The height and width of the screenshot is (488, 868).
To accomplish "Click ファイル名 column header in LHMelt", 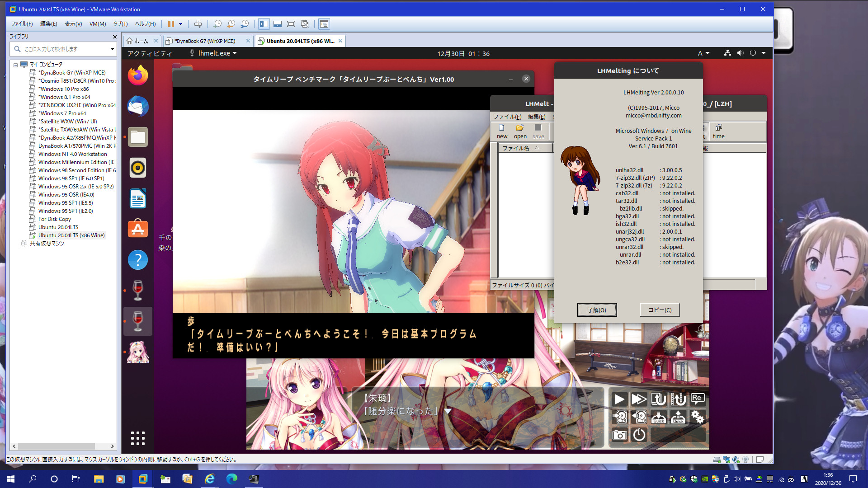I will (x=525, y=148).
